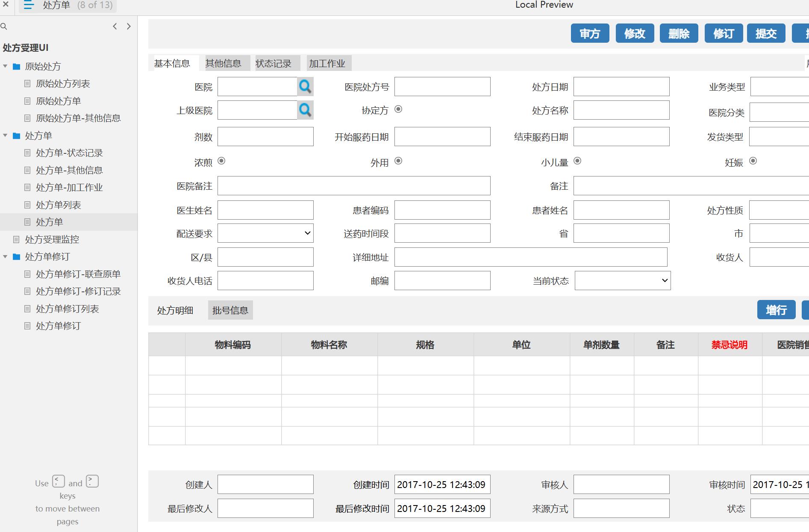The height and width of the screenshot is (532, 809).
Task: Focus the 邮编 input field
Action: [x=442, y=281]
